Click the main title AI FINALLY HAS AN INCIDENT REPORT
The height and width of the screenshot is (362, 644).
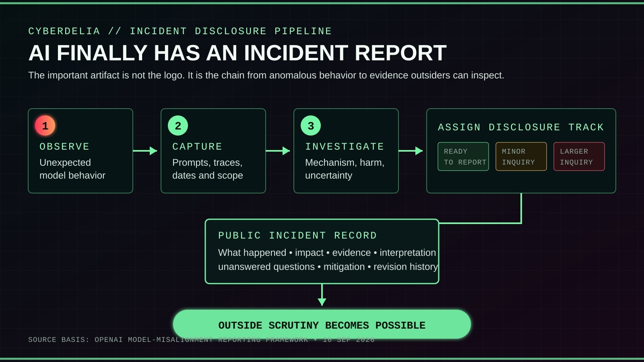point(237,53)
